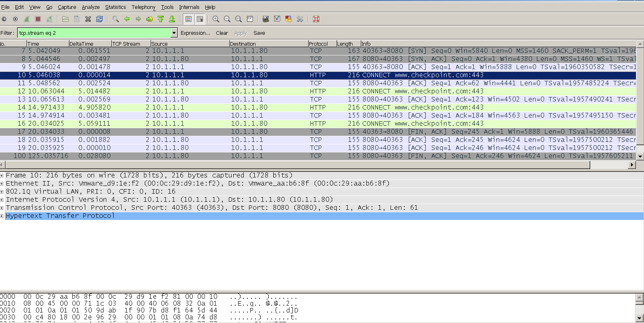Edit display filters icon
This screenshot has width=644, height=323.
tap(277, 19)
